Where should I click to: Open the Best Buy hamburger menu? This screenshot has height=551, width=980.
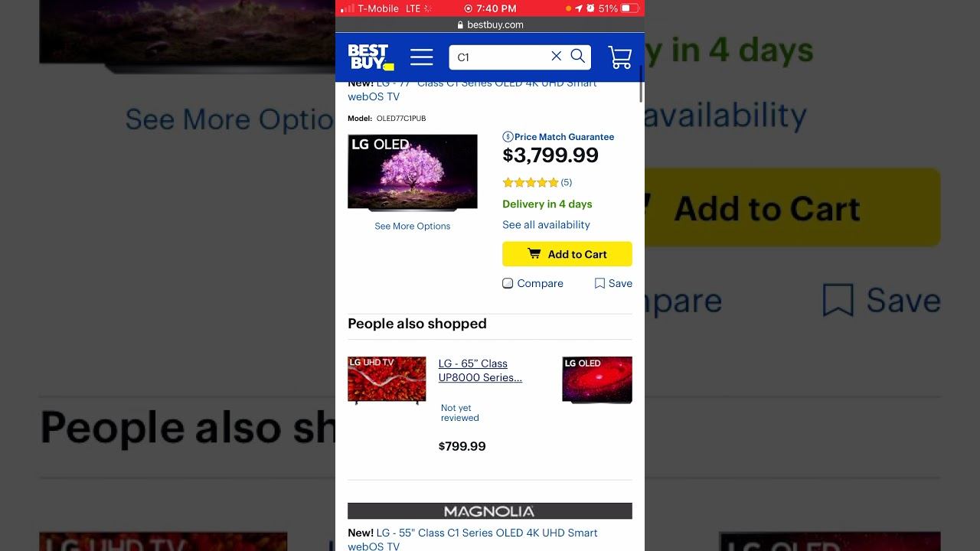click(421, 57)
